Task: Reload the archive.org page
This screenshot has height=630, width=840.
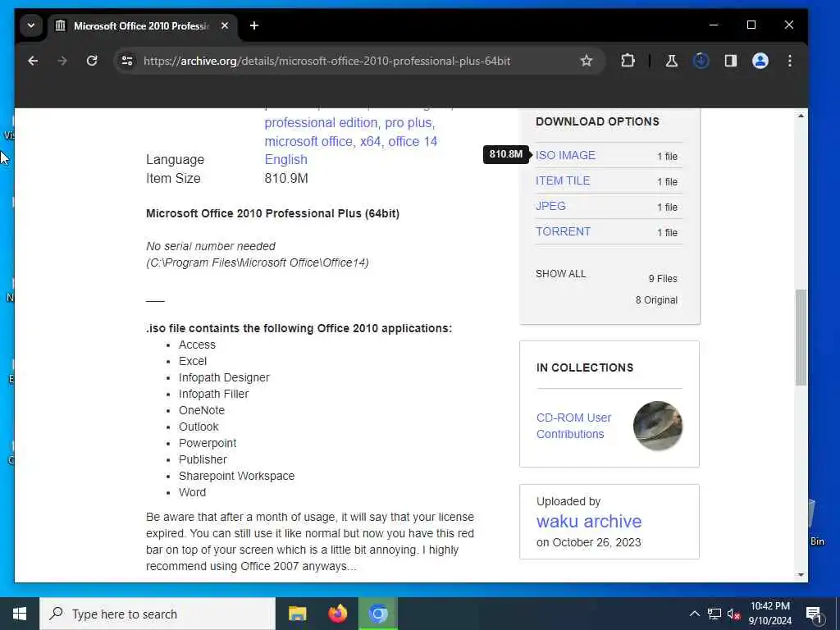Action: pyautogui.click(x=92, y=61)
